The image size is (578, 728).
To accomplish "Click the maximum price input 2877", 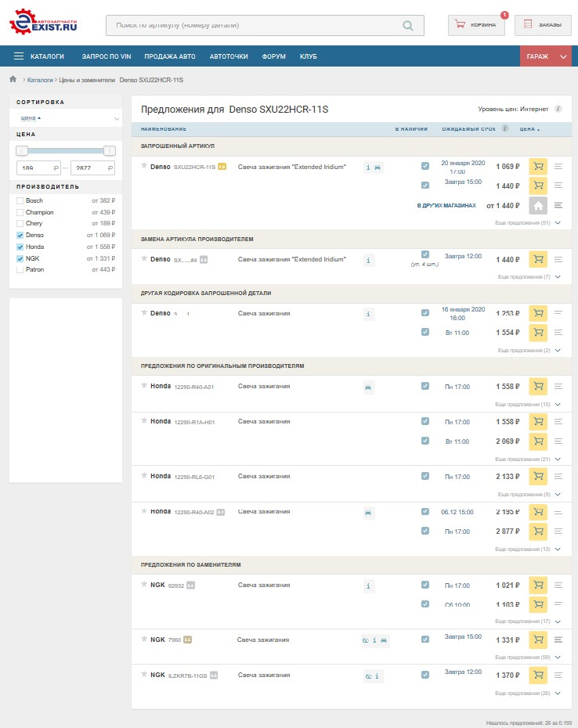I will pos(92,168).
